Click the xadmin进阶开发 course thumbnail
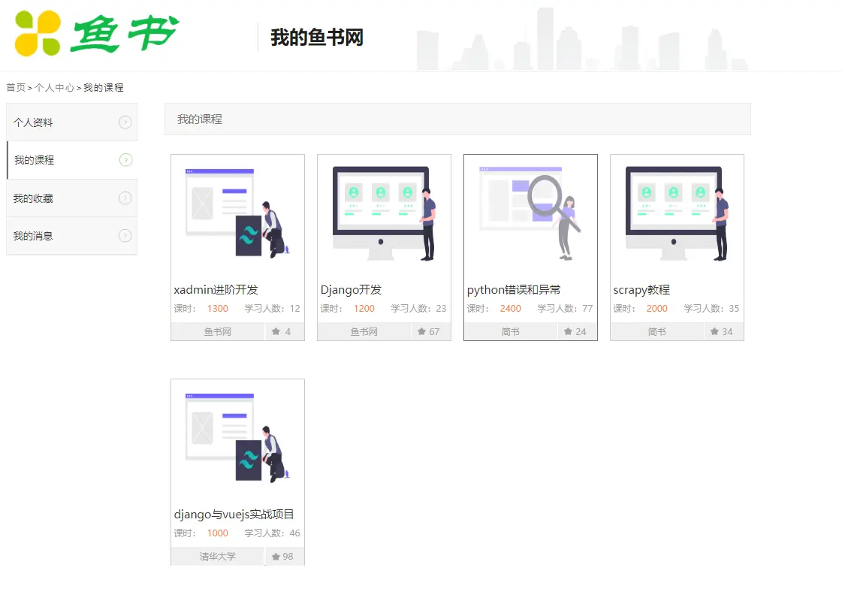The image size is (842, 616). pos(238,215)
